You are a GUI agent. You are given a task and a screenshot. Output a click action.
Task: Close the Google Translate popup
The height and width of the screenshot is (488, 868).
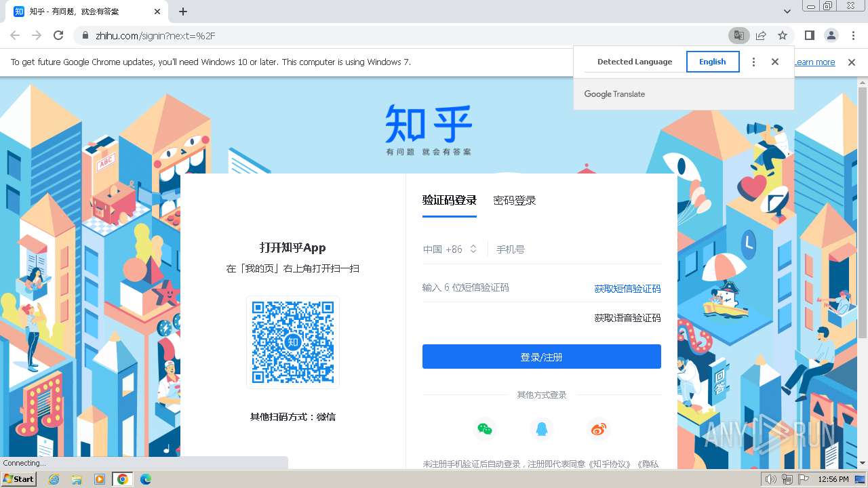point(775,62)
